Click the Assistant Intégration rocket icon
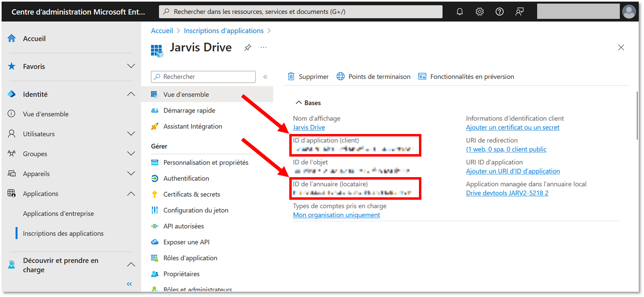Image resolution: width=644 pixels, height=297 pixels. 154,126
